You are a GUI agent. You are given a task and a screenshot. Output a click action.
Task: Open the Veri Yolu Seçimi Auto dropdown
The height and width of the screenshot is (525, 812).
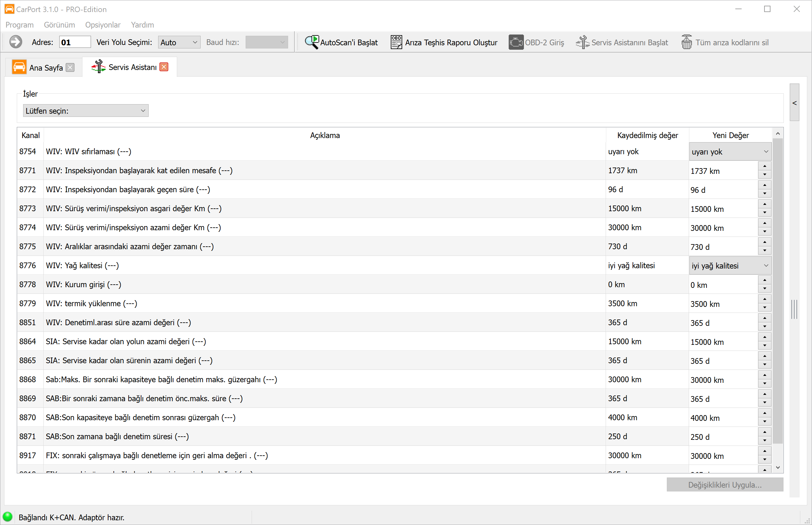(x=179, y=42)
